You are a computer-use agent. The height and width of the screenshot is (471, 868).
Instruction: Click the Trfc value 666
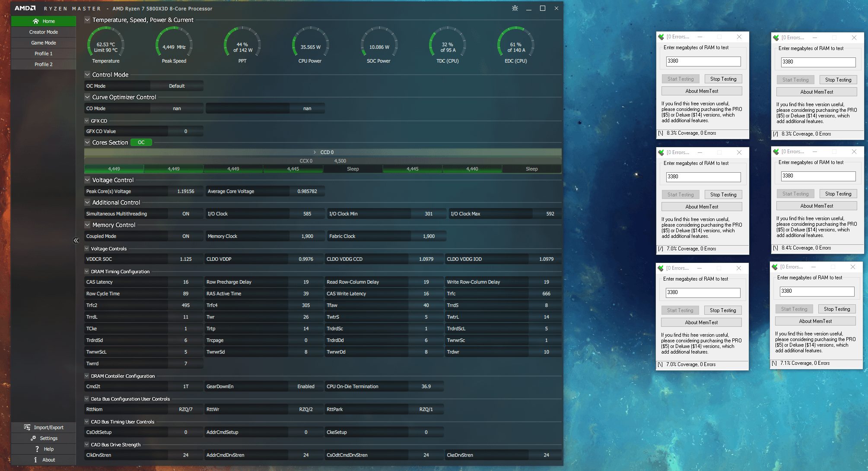[x=546, y=294]
